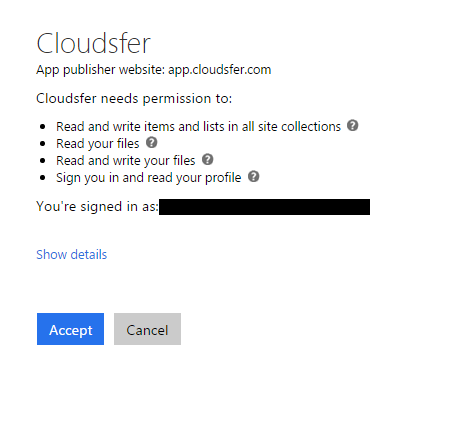Click help icon beside site collections permission
The height and width of the screenshot is (436, 450).
click(352, 126)
